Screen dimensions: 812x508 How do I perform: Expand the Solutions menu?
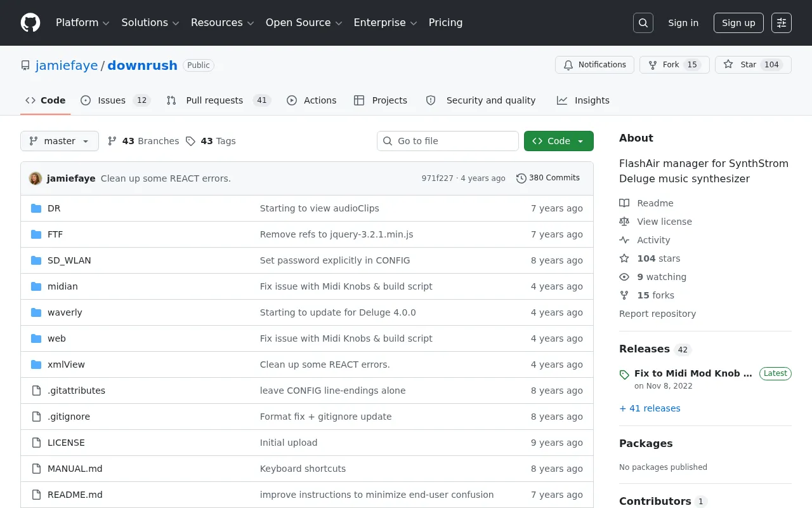pyautogui.click(x=150, y=23)
